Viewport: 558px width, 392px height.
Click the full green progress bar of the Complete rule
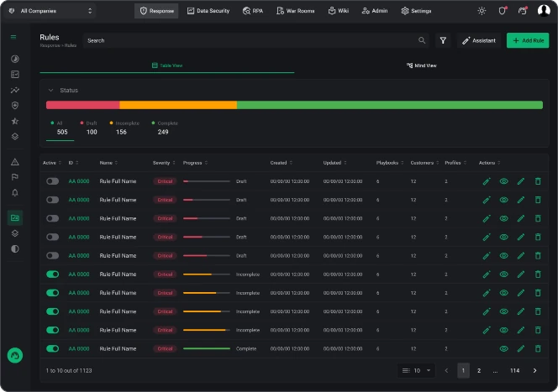(x=207, y=348)
